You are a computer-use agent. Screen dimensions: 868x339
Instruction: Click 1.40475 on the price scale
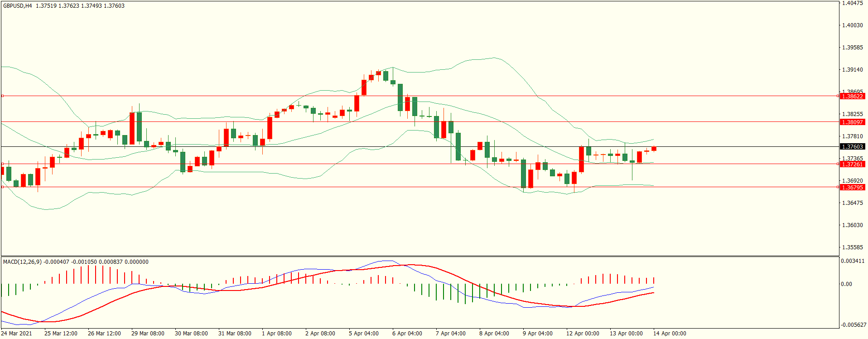(x=852, y=3)
